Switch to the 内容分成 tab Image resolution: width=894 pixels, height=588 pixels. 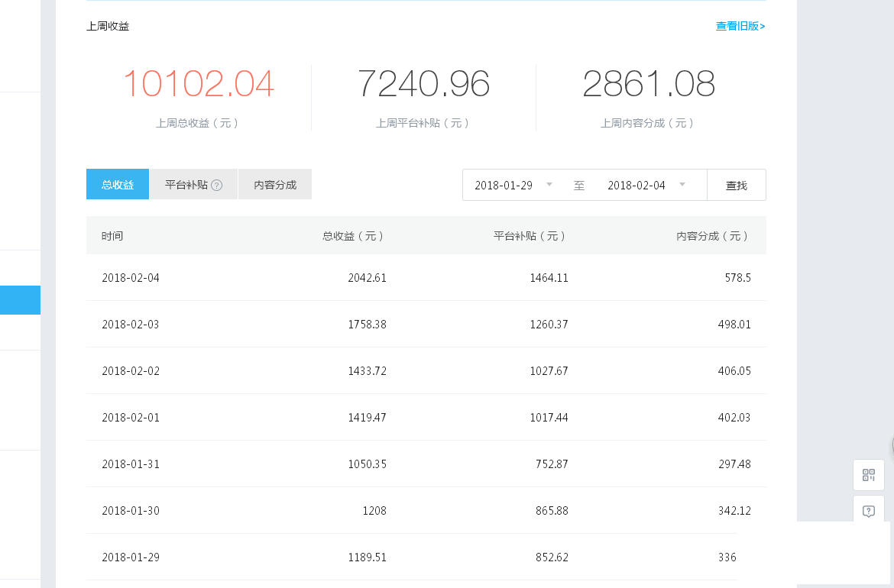(x=275, y=185)
